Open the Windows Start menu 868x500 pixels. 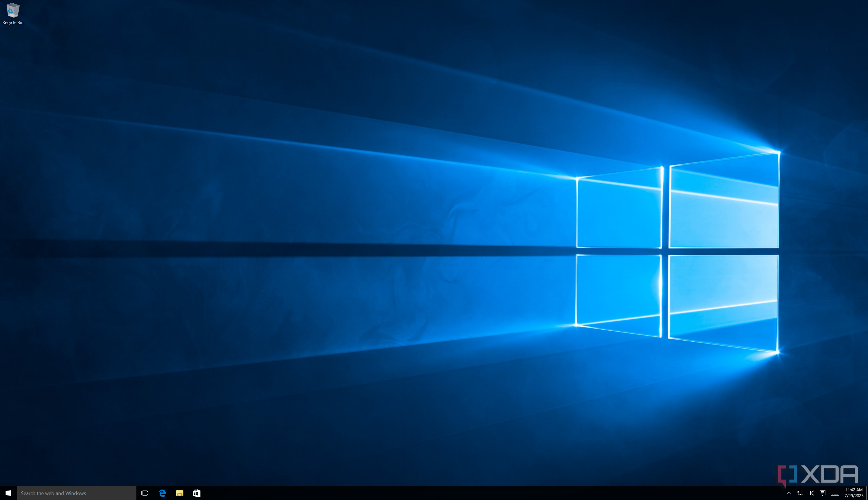[8, 493]
